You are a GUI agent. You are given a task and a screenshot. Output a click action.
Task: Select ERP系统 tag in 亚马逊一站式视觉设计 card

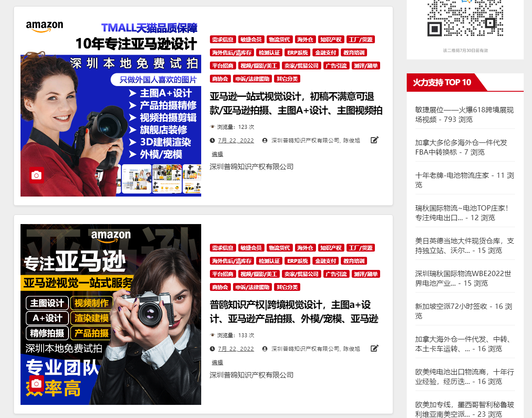[x=297, y=52]
